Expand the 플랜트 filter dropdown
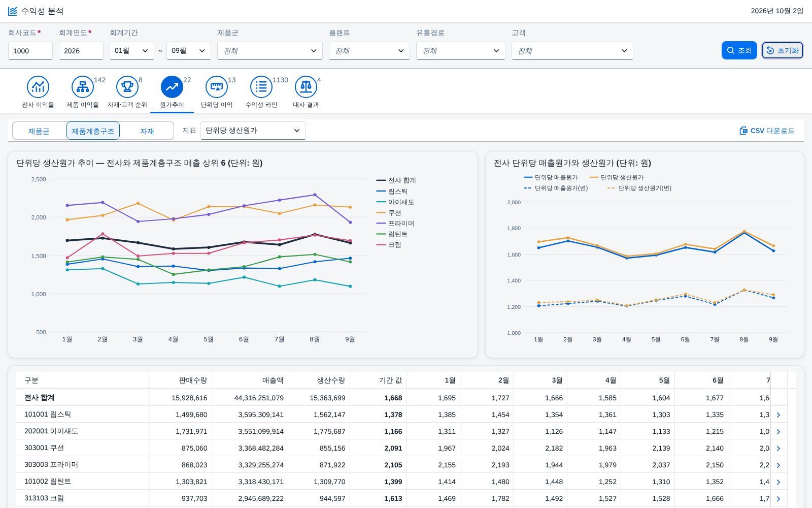Viewport: 812px width, 508px height. tap(369, 51)
